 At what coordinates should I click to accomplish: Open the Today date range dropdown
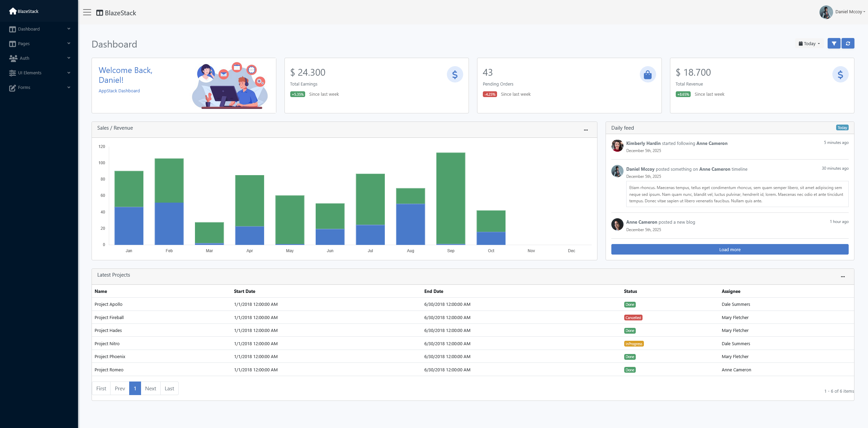click(809, 43)
